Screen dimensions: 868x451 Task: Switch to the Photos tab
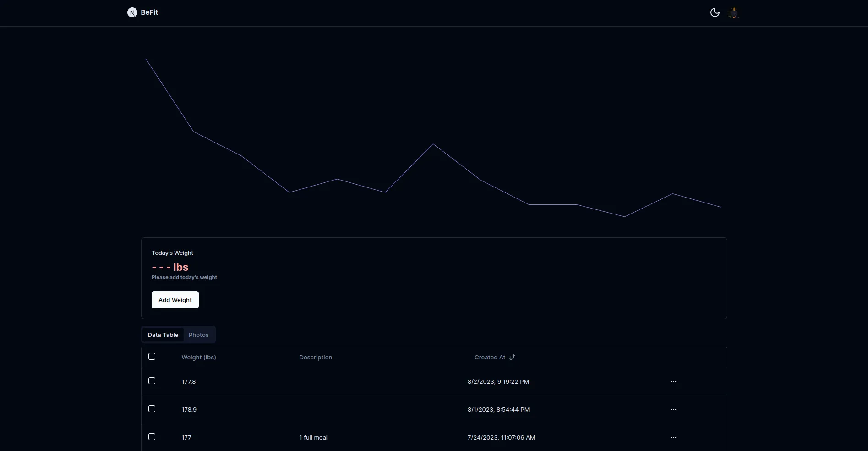198,335
